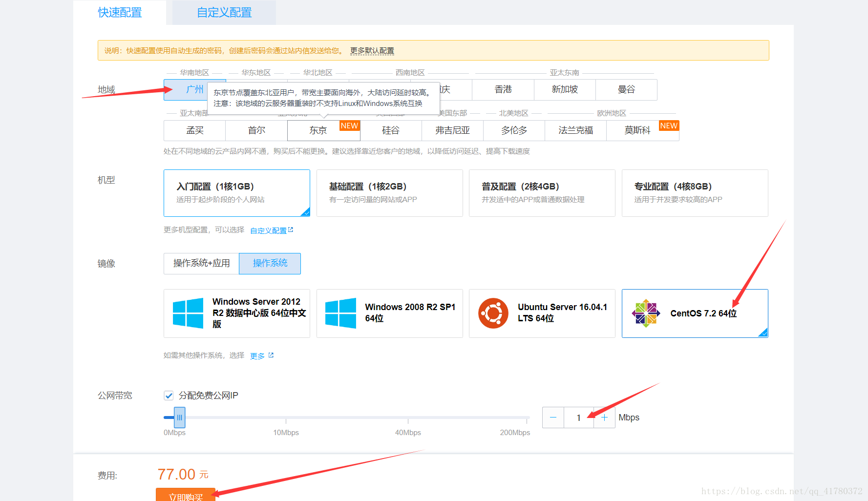Open the 自定义配置 tab
Viewport: 868px width, 501px height.
click(x=224, y=13)
